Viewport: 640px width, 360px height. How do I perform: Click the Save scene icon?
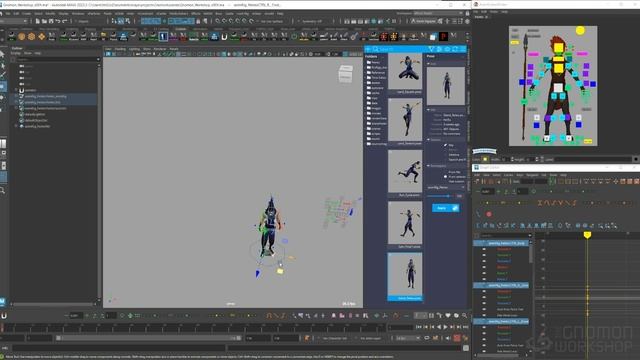[51, 21]
